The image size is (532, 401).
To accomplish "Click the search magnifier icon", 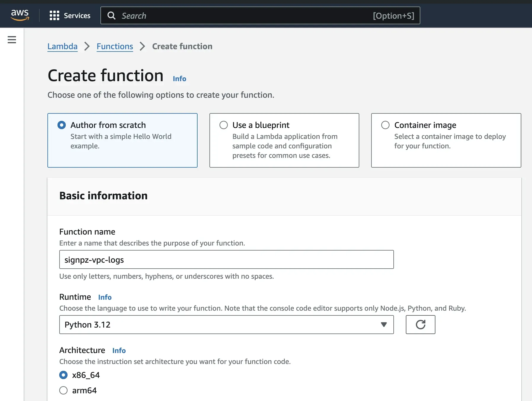I will pyautogui.click(x=111, y=16).
